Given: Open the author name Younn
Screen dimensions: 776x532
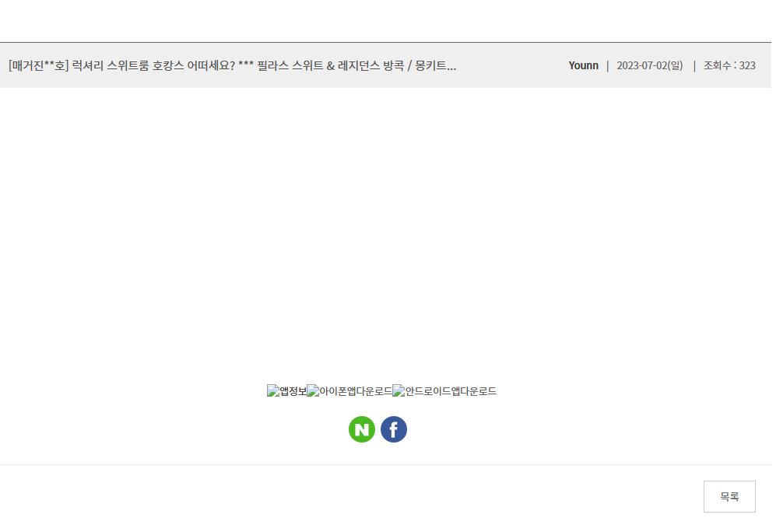Looking at the screenshot, I should (584, 65).
